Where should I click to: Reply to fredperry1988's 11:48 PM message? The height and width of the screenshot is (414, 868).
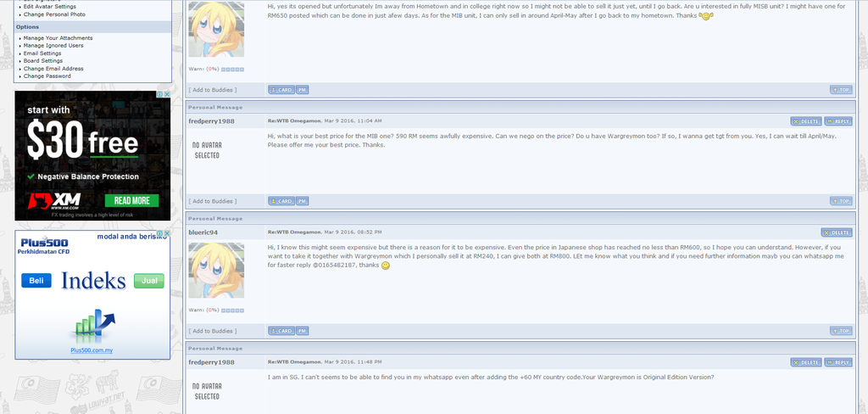coord(838,362)
